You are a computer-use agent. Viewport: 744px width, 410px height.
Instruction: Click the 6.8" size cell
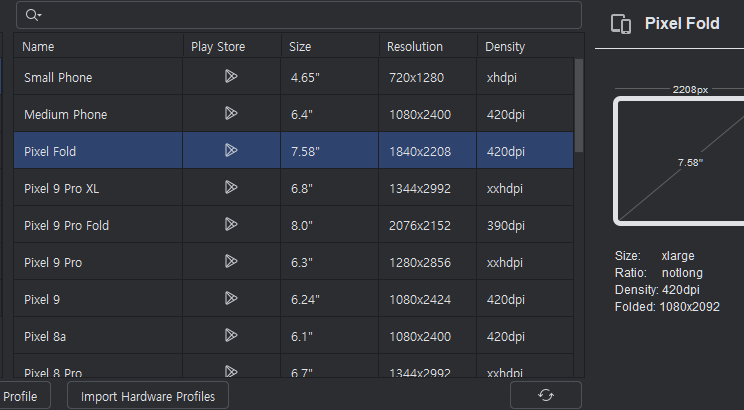(330, 188)
